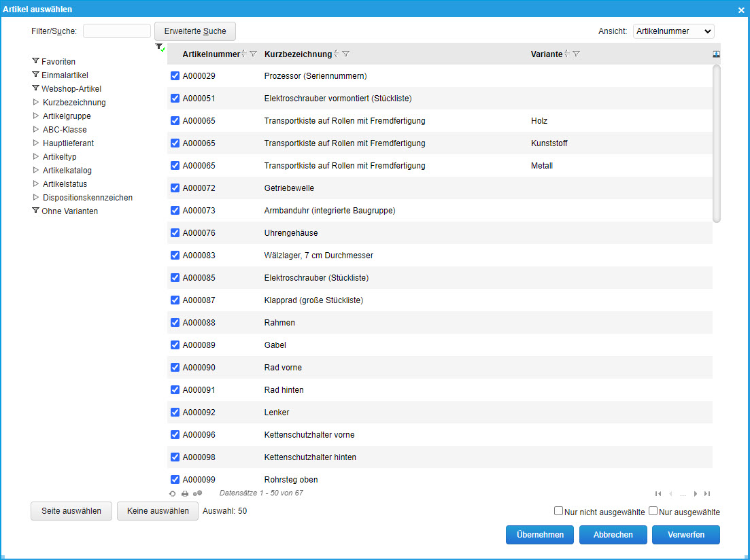Click the Artikelgruppe tree label
Screen dimensions: 750x560
tap(67, 116)
